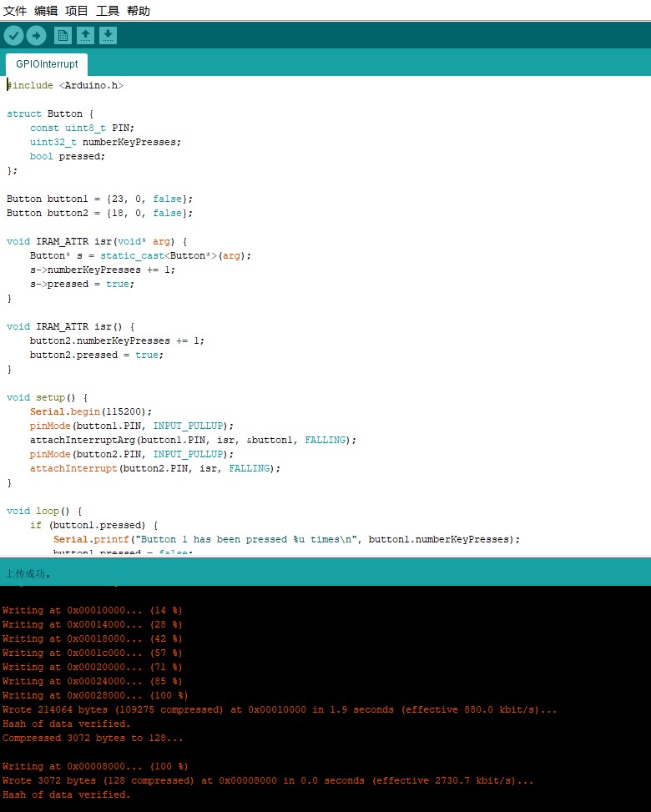Click 'if (button1.pressed) {' line
This screenshot has width=651, height=812.
[93, 525]
